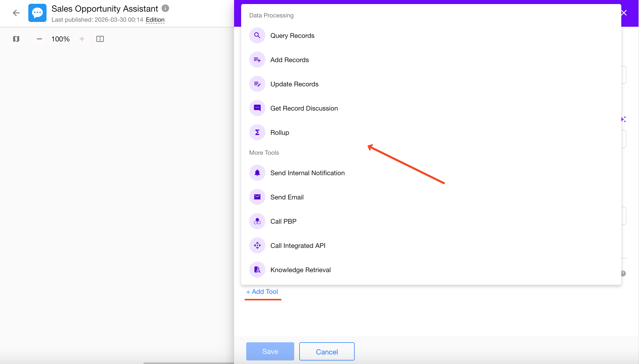The width and height of the screenshot is (639, 364).
Task: Click the Rollup sigma icon
Action: click(257, 132)
